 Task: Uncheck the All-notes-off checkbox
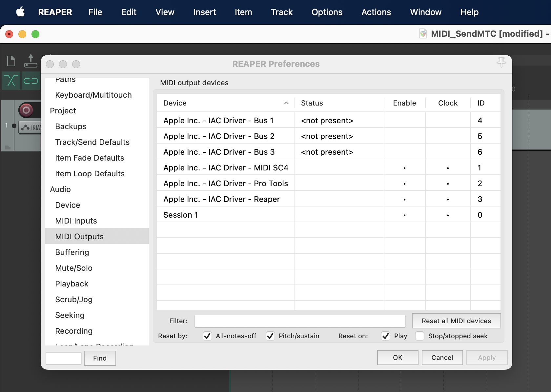point(207,336)
